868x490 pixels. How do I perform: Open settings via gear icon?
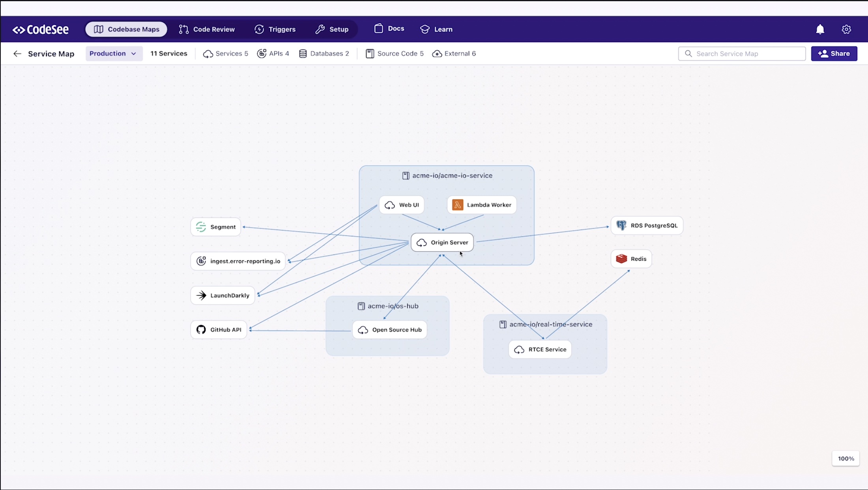tap(846, 29)
